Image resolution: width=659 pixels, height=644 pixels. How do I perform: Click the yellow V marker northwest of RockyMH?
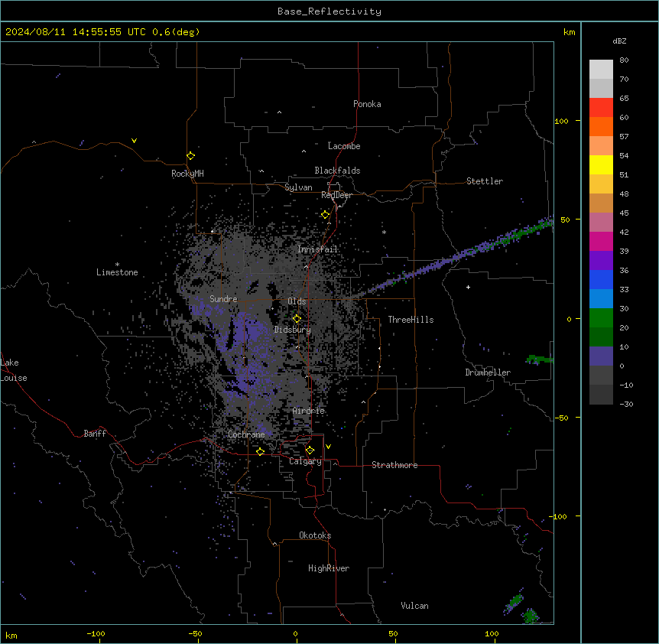[x=134, y=141]
